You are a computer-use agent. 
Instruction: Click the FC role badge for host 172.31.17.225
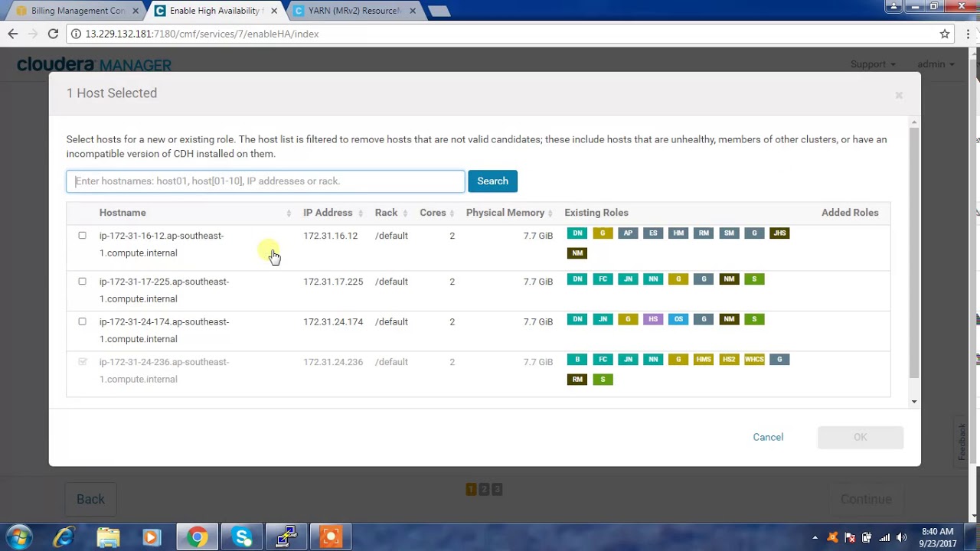[x=603, y=279]
